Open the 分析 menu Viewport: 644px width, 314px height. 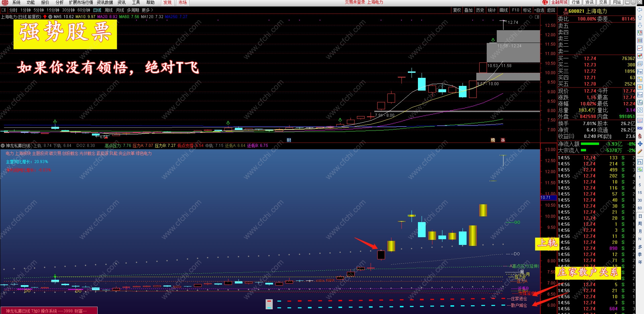click(x=59, y=2)
